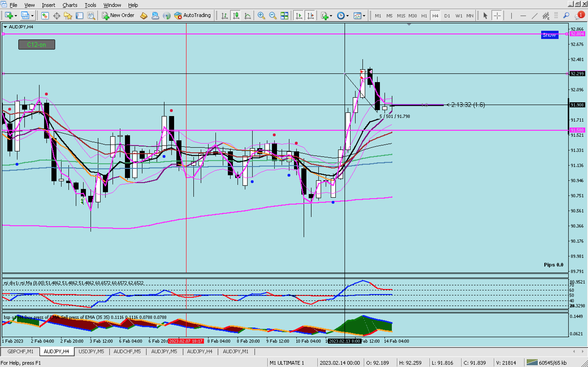Switch to candlestick chart mode
The width and height of the screenshot is (588, 367).
[236, 16]
